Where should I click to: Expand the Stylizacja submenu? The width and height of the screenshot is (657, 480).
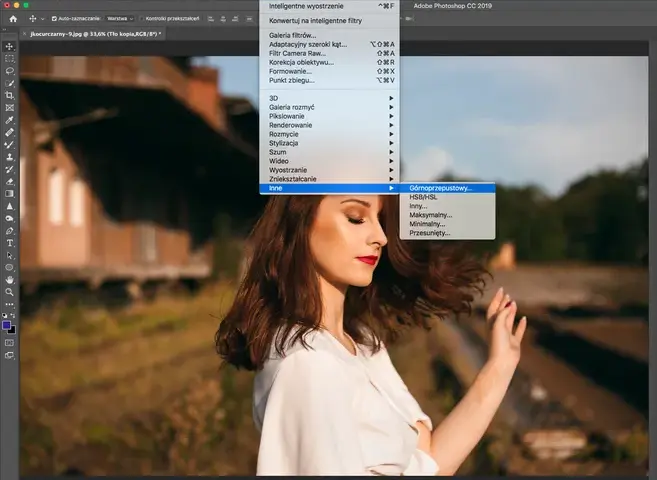point(329,143)
